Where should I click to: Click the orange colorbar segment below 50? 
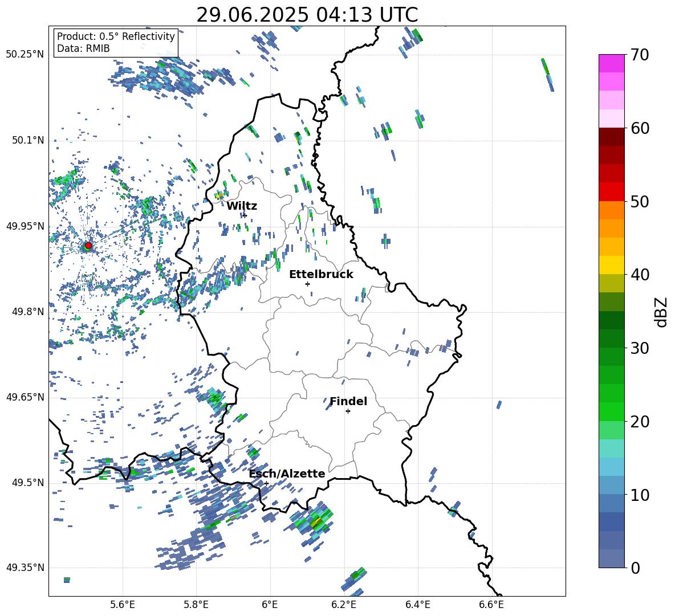tap(611, 210)
